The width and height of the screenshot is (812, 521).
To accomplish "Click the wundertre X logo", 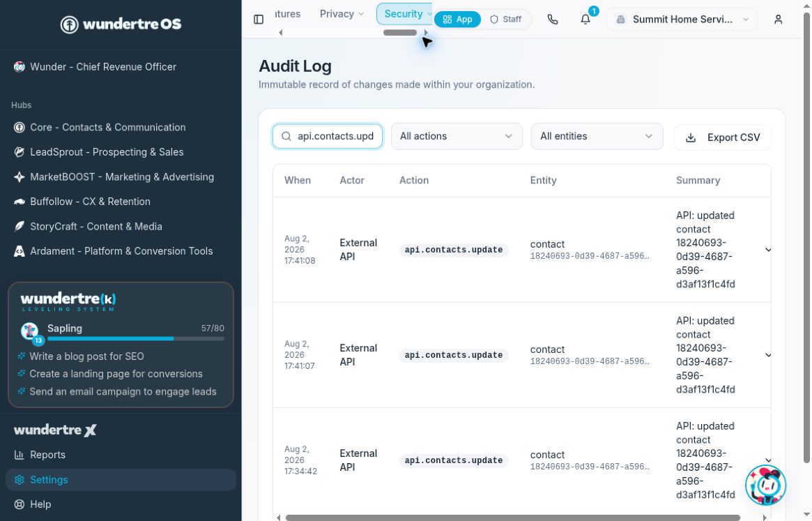I will [55, 430].
